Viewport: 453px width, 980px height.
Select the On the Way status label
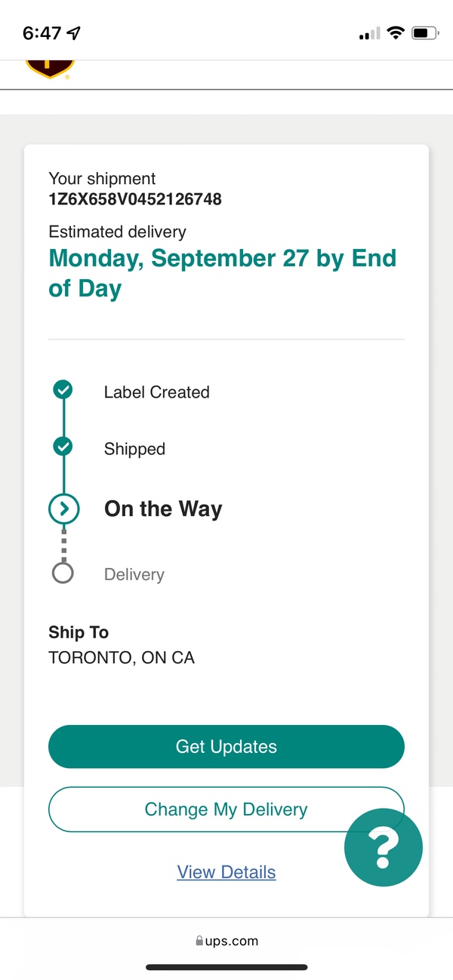[x=163, y=509]
